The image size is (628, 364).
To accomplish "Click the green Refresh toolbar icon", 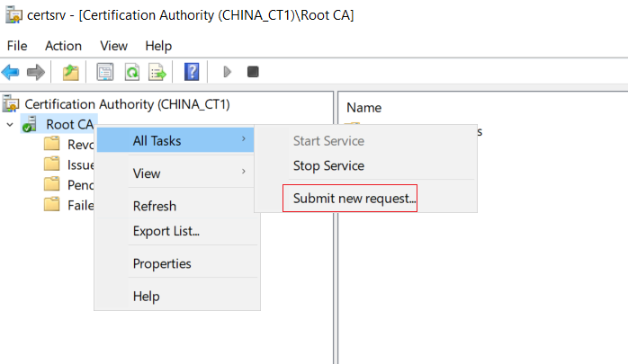I will 132,73.
